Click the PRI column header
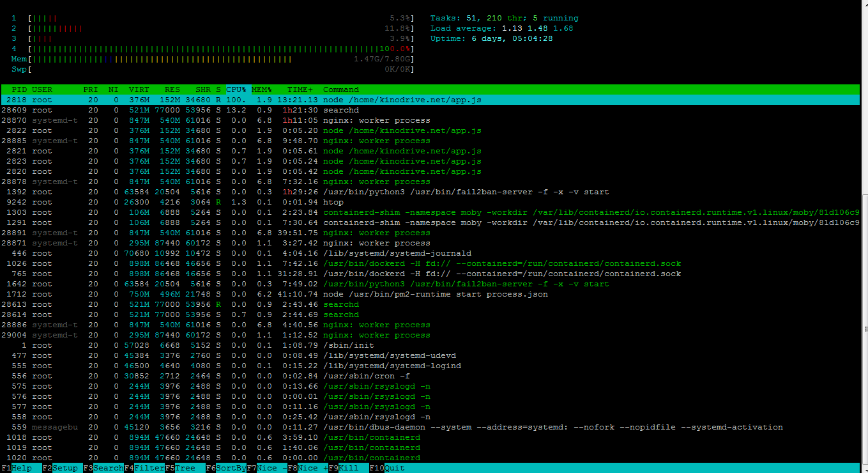 (91, 89)
